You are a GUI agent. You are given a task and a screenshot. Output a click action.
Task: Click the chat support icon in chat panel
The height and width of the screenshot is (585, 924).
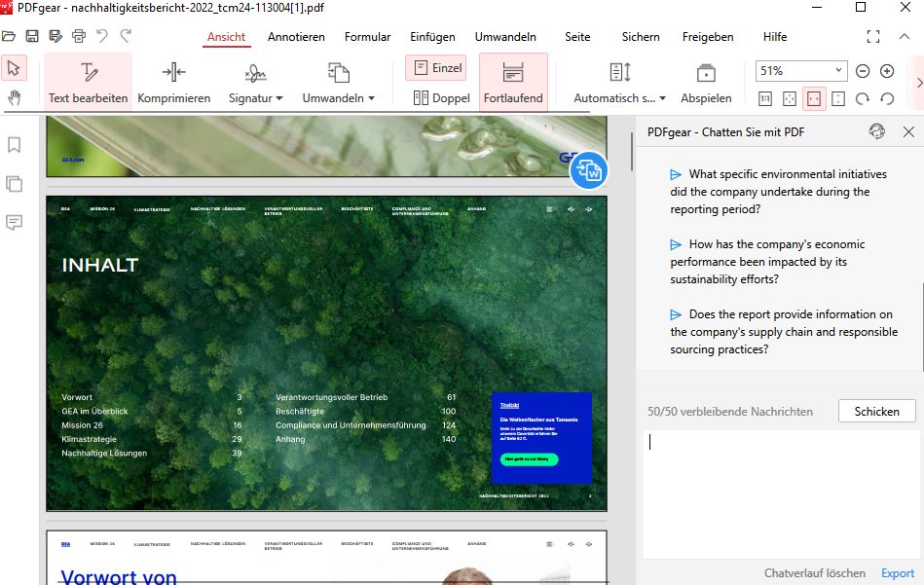coord(877,131)
